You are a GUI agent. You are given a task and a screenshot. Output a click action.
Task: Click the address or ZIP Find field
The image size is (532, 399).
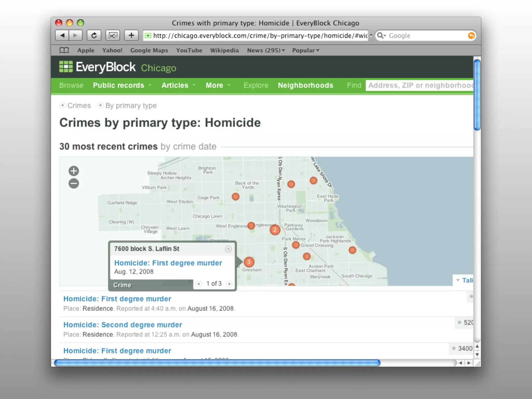point(420,85)
